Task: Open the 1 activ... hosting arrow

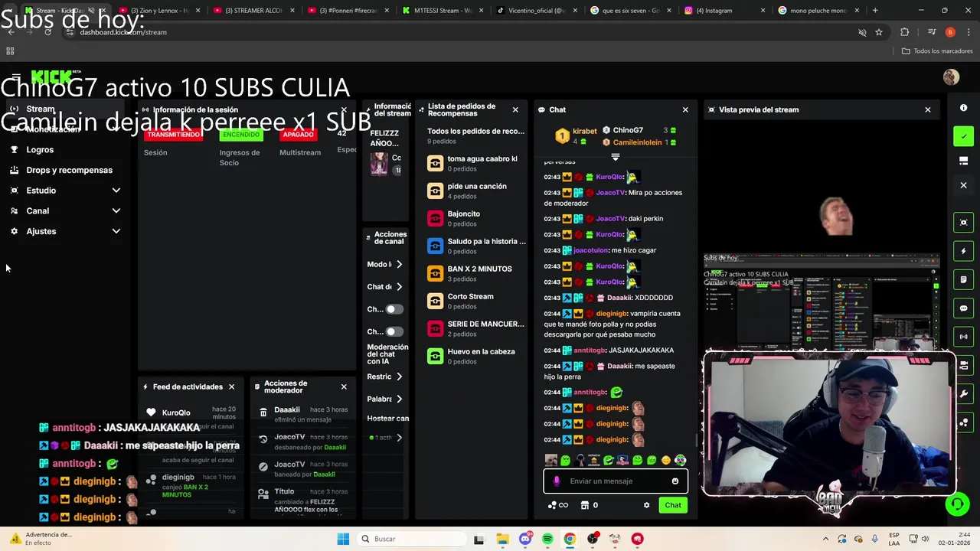Action: point(399,438)
